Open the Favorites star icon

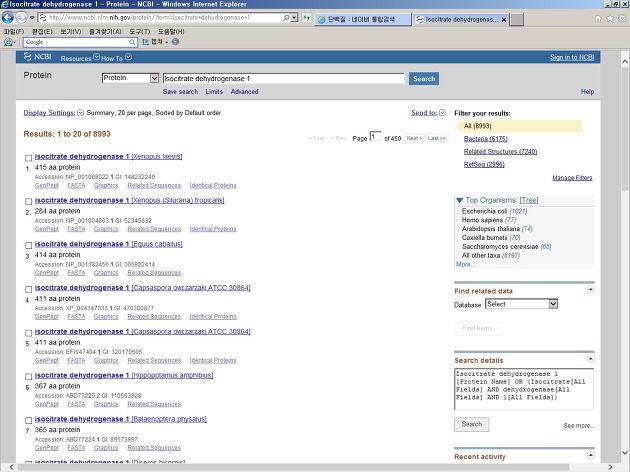(610, 18)
